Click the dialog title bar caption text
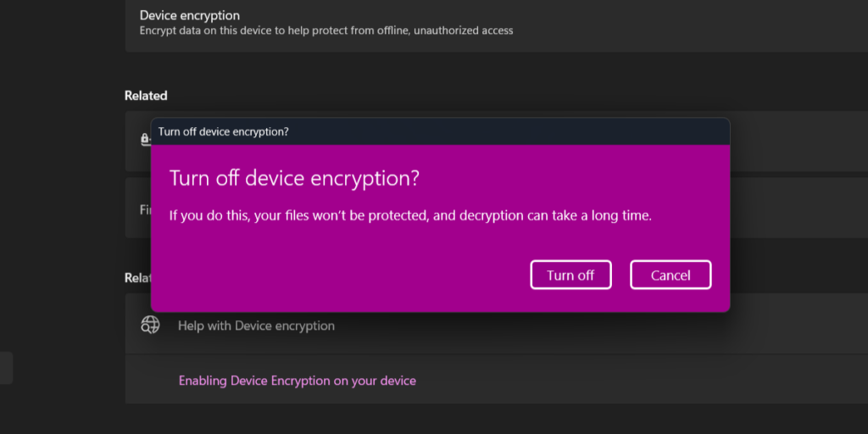Screen dimensions: 868x434 click(x=224, y=131)
